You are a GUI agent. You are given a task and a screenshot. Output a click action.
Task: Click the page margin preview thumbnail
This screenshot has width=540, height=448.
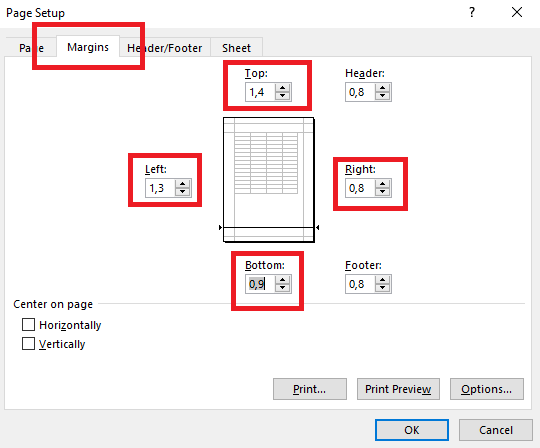[x=269, y=180]
